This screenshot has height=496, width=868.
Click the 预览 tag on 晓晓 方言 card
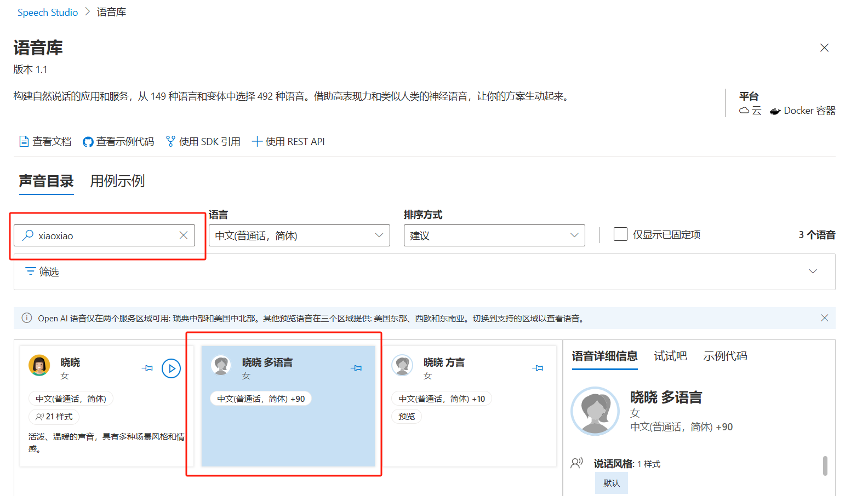point(407,416)
